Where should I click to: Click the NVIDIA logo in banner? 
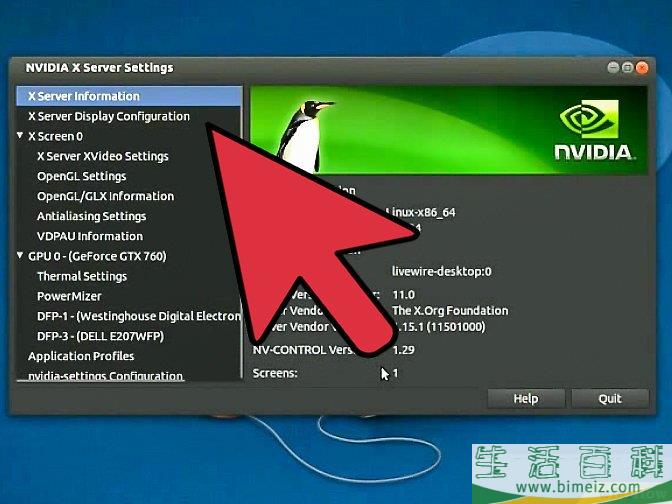pyautogui.click(x=594, y=131)
